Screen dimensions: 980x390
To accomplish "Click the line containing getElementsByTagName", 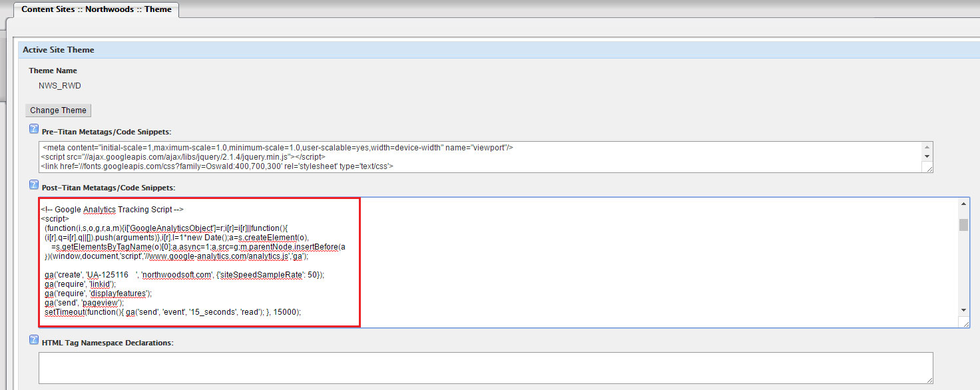I will pyautogui.click(x=198, y=246).
